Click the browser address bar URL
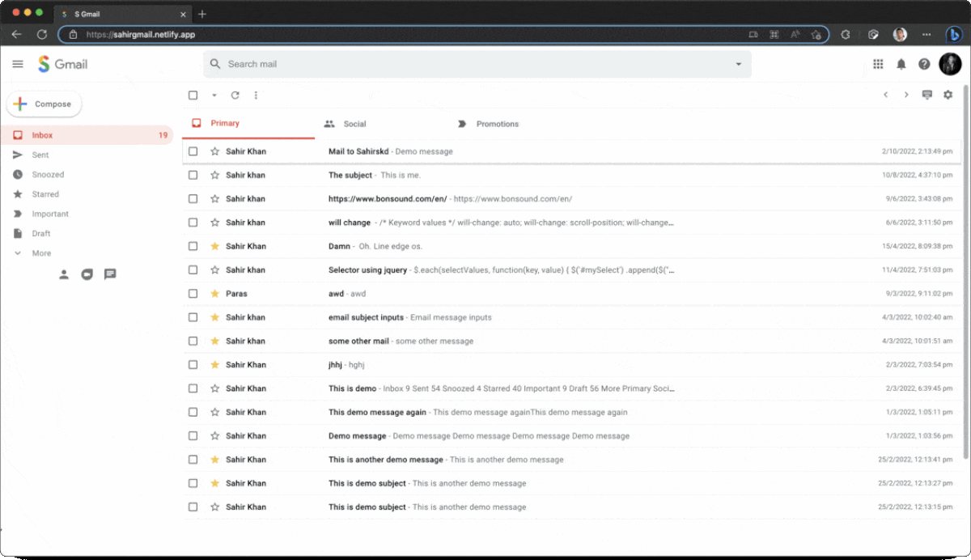The image size is (971, 560). pyautogui.click(x=141, y=35)
